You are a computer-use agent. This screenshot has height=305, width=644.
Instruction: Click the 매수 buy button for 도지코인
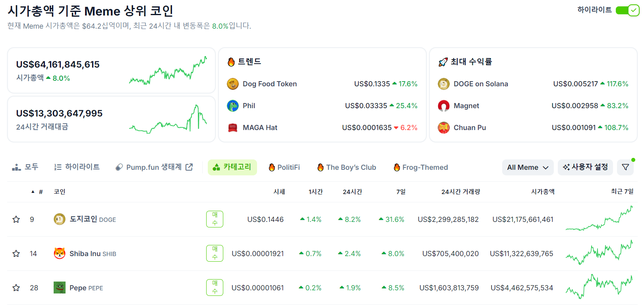point(215,219)
